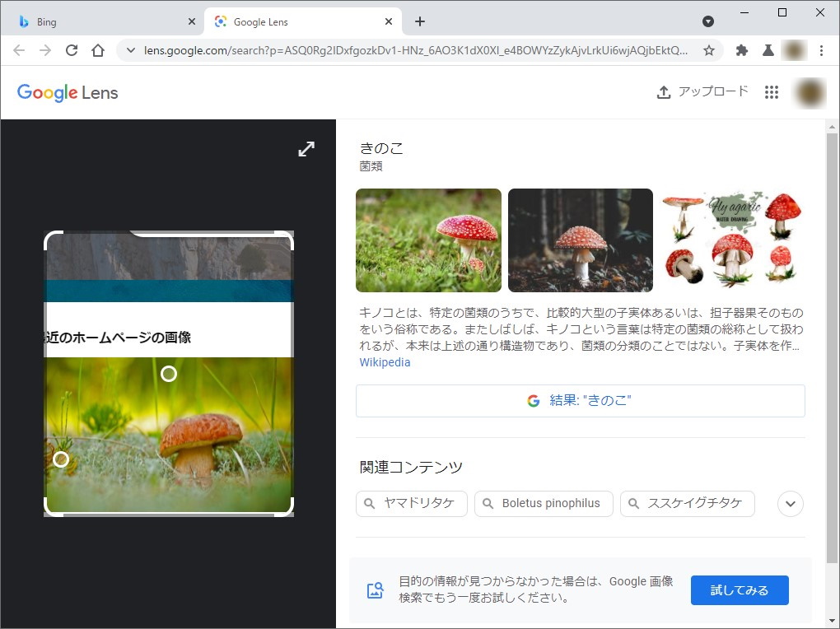This screenshot has width=840, height=629.
Task: Open the address bar site chevron
Action: (129, 50)
